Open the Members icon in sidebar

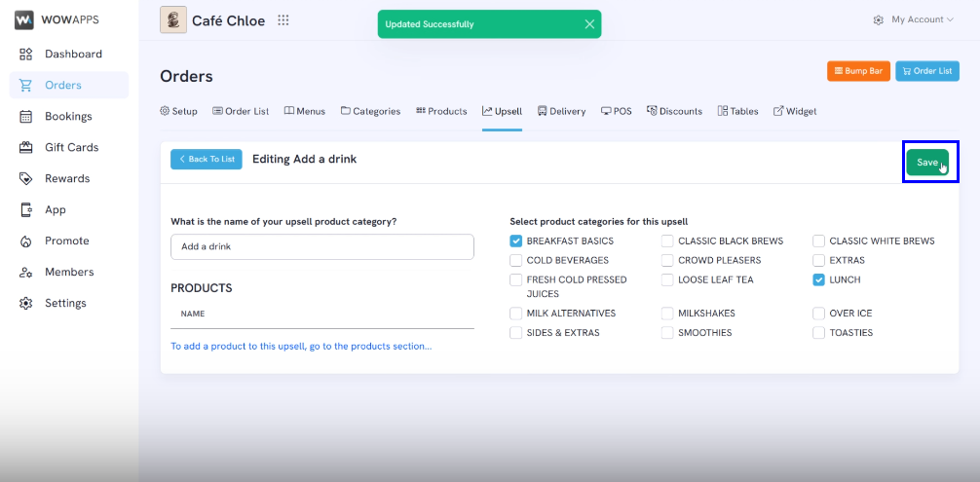point(25,273)
